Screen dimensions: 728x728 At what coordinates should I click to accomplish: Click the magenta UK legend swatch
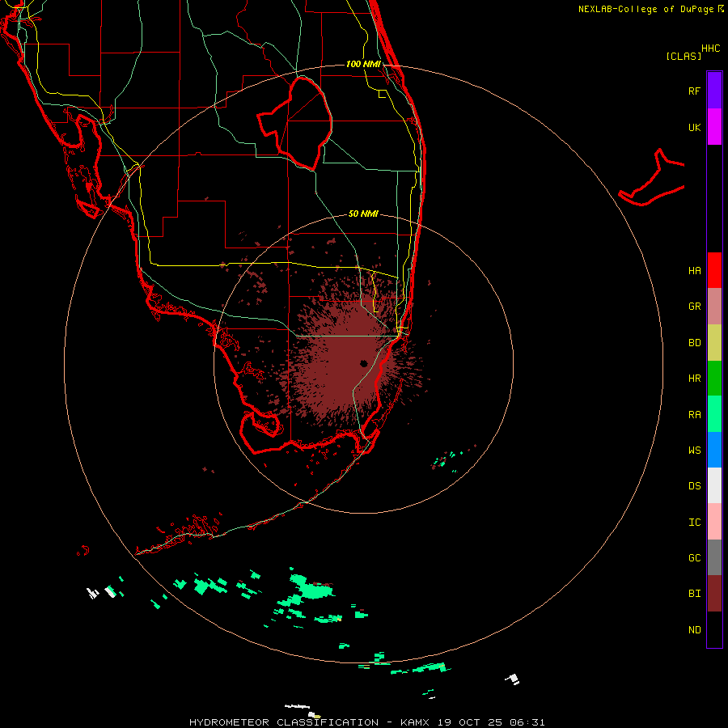pos(714,127)
